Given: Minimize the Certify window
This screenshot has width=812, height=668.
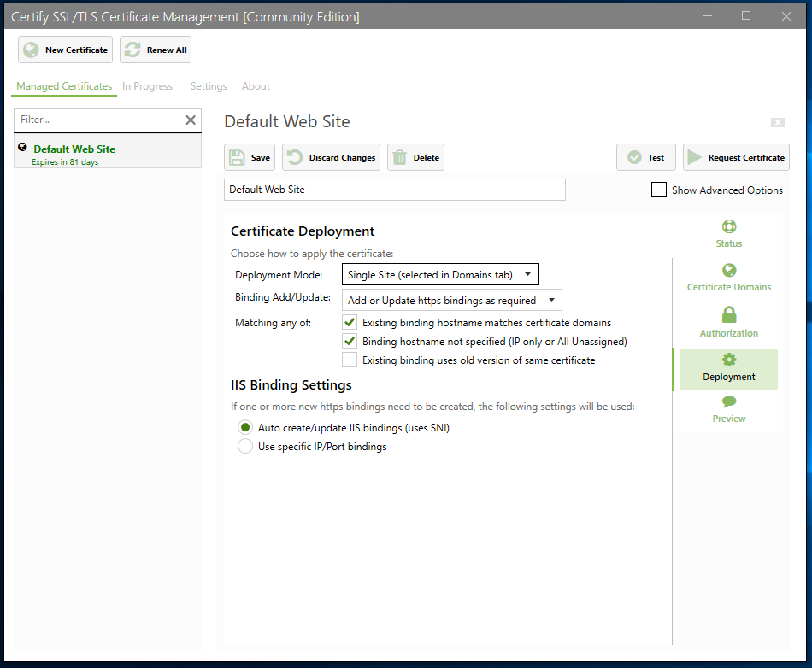Looking at the screenshot, I should pos(708,16).
